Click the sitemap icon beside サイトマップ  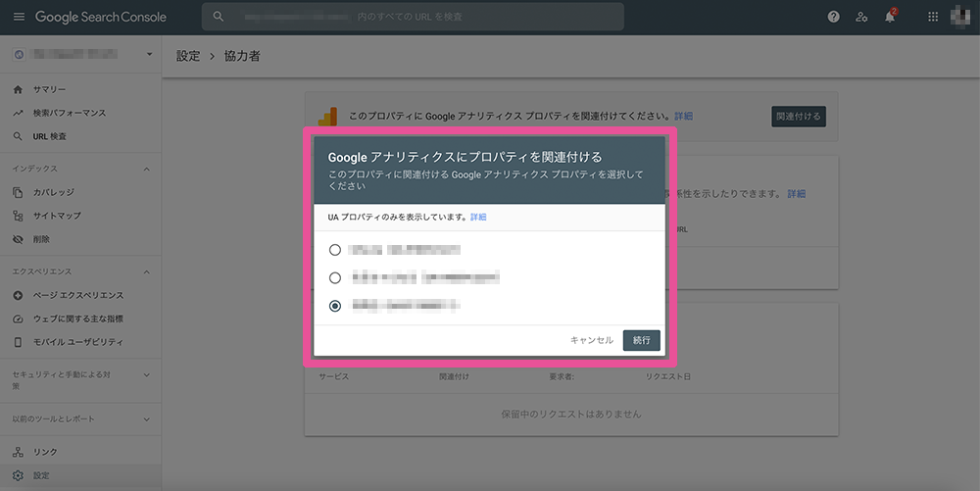pos(18,216)
